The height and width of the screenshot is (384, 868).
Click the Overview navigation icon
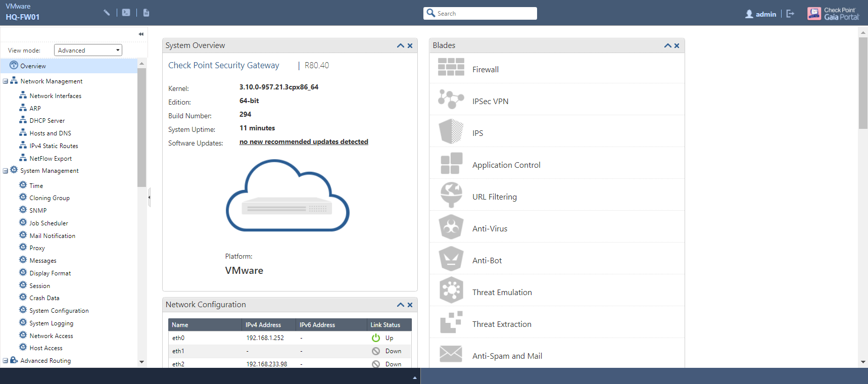(14, 65)
